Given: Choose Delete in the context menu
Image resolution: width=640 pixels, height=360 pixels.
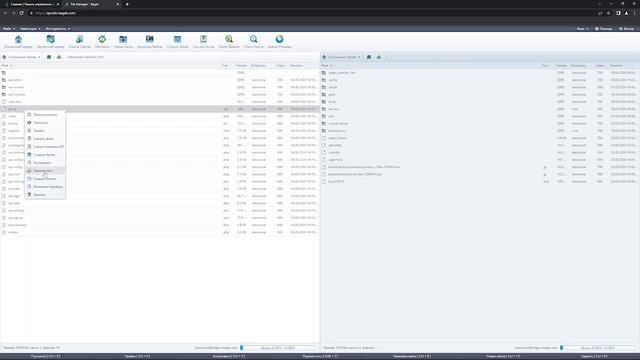Looking at the screenshot, I should click(x=45, y=195).
